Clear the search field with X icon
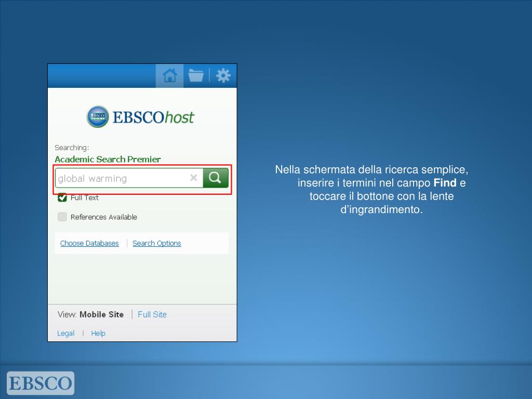Image resolution: width=532 pixels, height=399 pixels. tap(194, 178)
